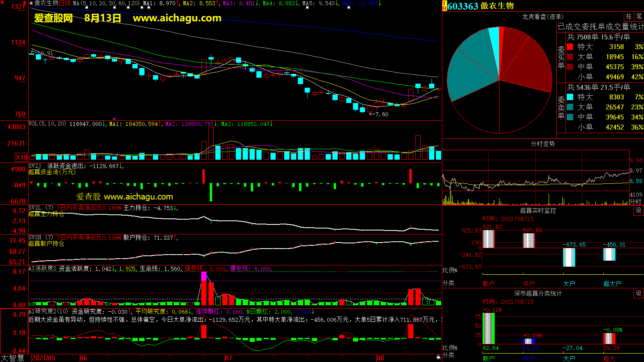Select the 分时走势 panel title
This screenshot has height=362, width=644.
(x=543, y=144)
